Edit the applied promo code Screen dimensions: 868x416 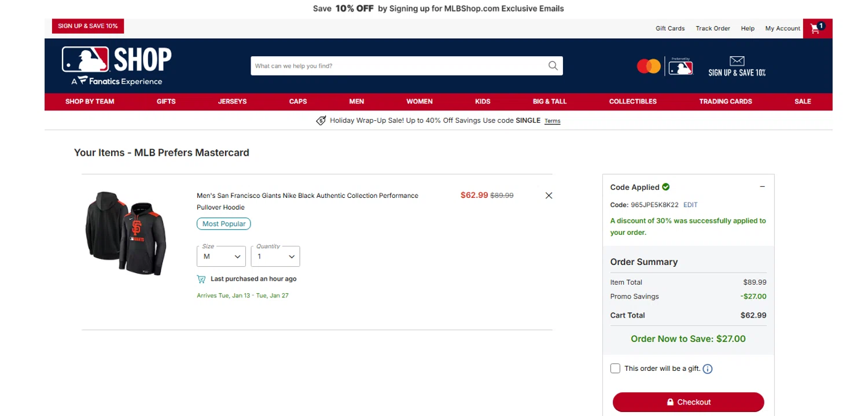click(x=690, y=205)
